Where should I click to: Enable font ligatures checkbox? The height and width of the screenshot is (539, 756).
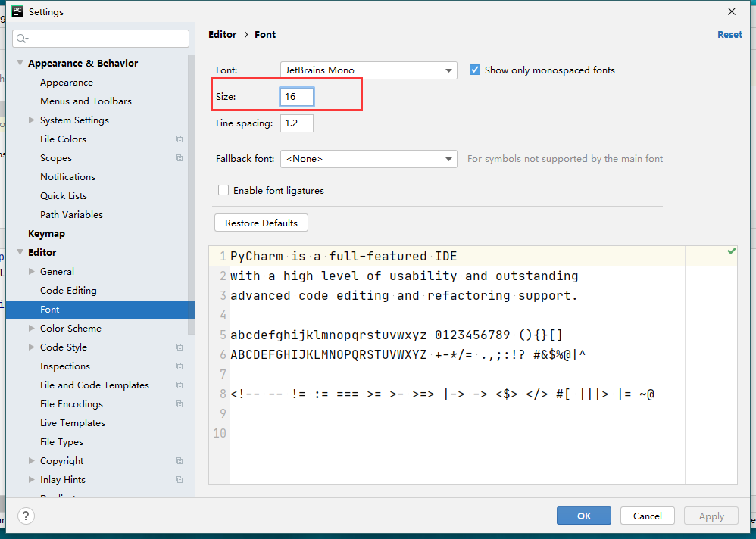223,191
